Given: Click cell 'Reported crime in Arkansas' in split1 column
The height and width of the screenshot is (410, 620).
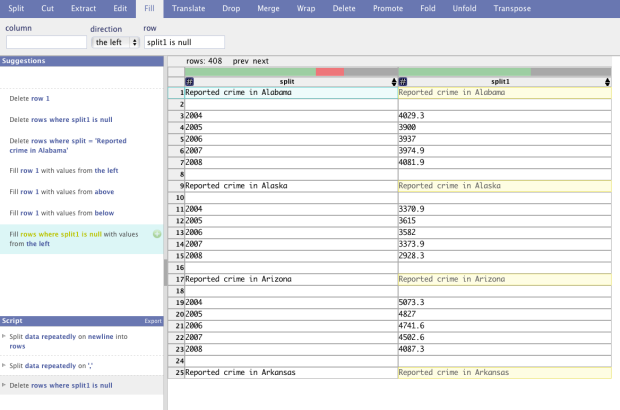Looking at the screenshot, I should [x=505, y=372].
